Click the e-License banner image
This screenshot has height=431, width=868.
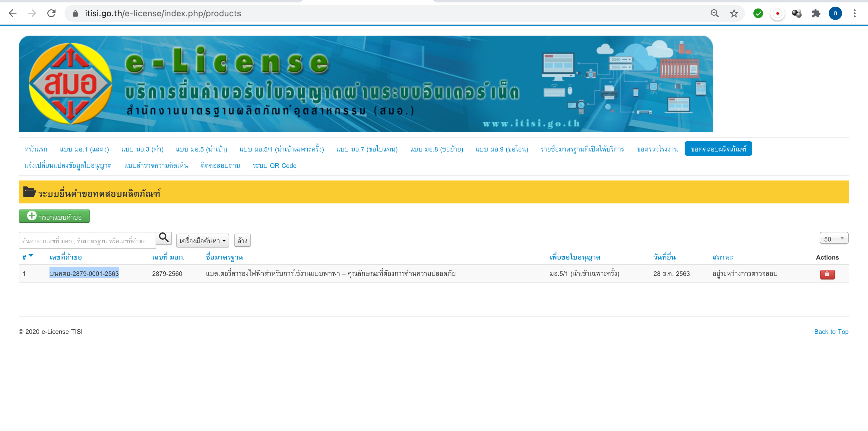pyautogui.click(x=366, y=84)
